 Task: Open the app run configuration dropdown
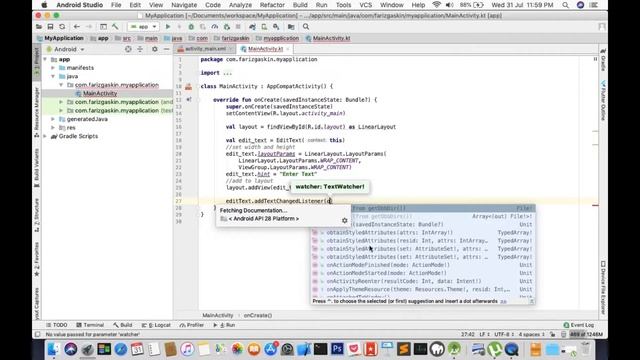(143, 27)
